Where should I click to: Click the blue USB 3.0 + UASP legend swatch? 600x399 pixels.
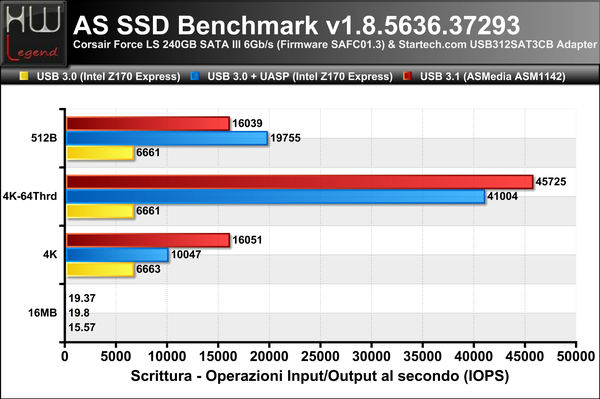(195, 76)
